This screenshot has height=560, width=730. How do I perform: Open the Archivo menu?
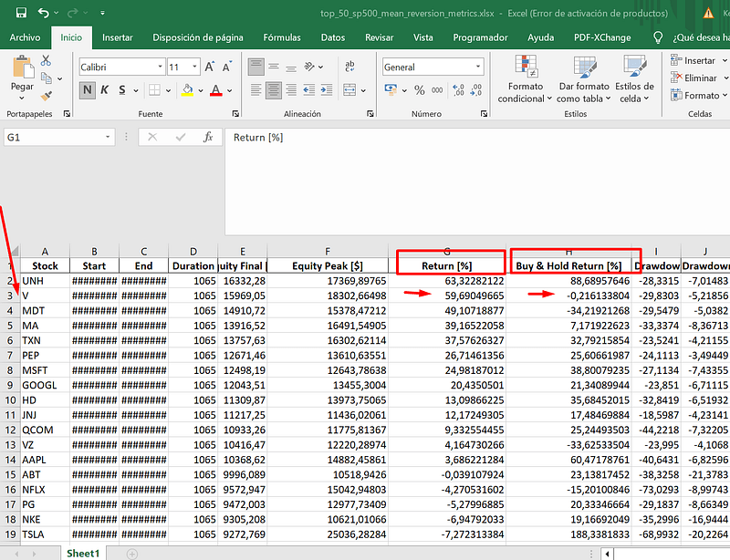click(26, 37)
